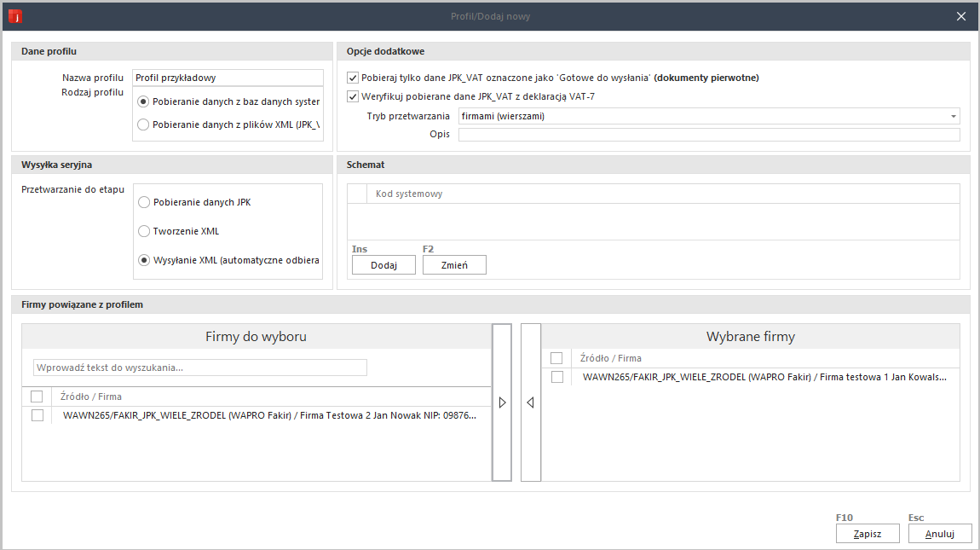Toggle 'Weryfikuj pobierane dane JPK_VAT' checkbox
Viewport: 980px width, 550px height.
click(354, 96)
